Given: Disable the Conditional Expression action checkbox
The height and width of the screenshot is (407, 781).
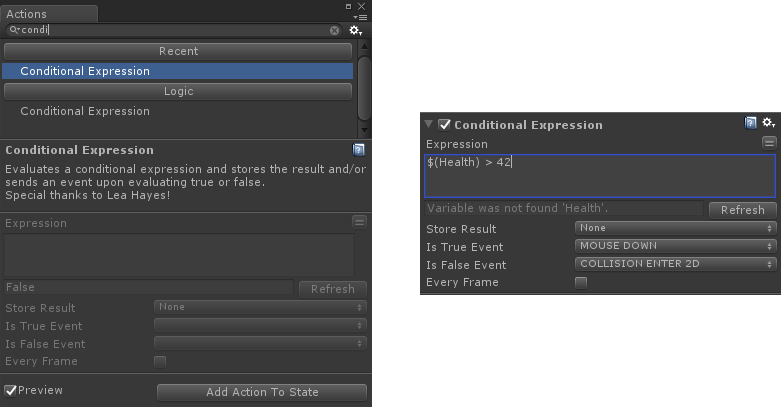Looking at the screenshot, I should point(444,125).
